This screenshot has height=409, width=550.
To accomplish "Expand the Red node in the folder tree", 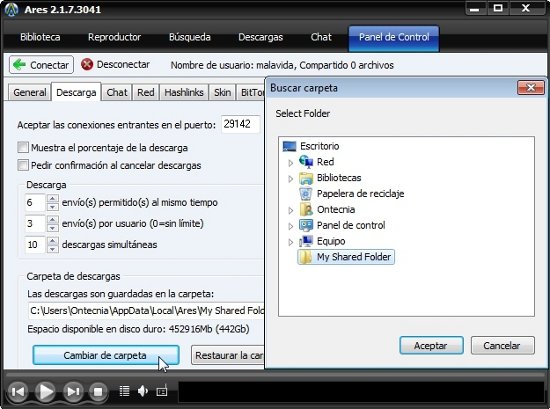I will pyautogui.click(x=290, y=163).
